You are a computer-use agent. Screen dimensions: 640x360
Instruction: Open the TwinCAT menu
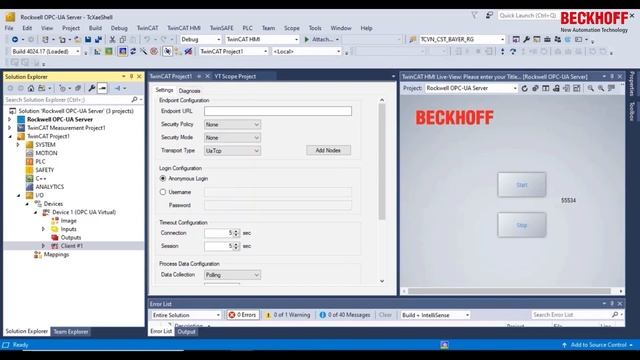[x=147, y=28]
